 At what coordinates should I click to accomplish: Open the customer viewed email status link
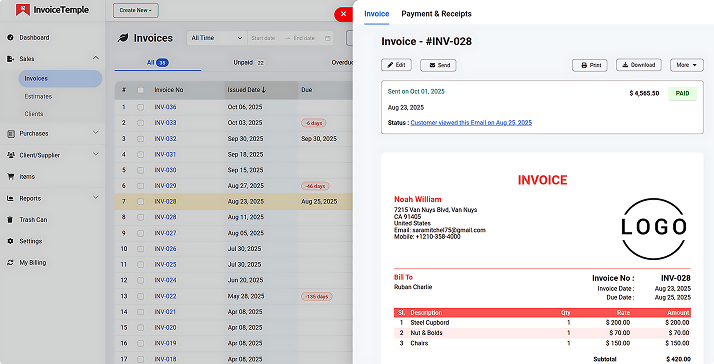pyautogui.click(x=471, y=123)
